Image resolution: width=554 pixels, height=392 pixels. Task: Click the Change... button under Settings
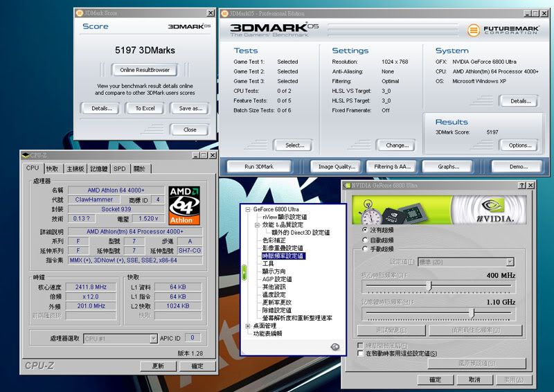click(397, 145)
